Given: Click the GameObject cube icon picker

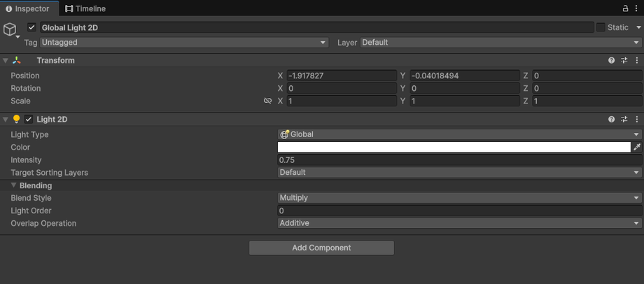Looking at the screenshot, I should pyautogui.click(x=10, y=29).
